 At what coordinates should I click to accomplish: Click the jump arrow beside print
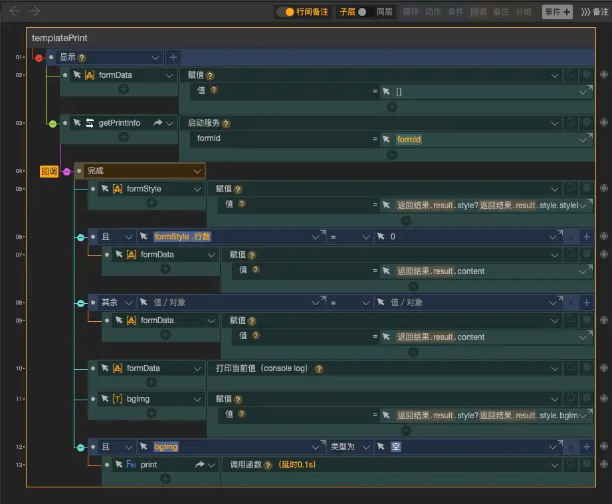click(x=200, y=465)
